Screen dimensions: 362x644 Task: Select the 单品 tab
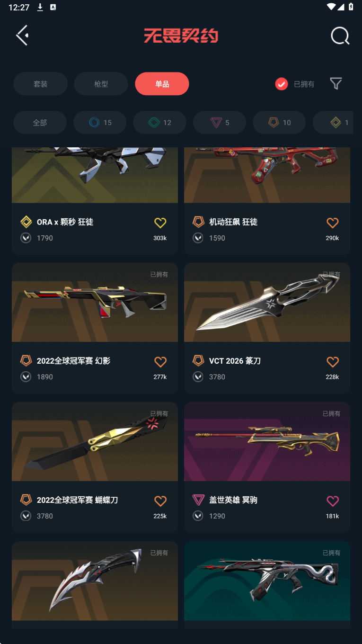click(x=162, y=84)
